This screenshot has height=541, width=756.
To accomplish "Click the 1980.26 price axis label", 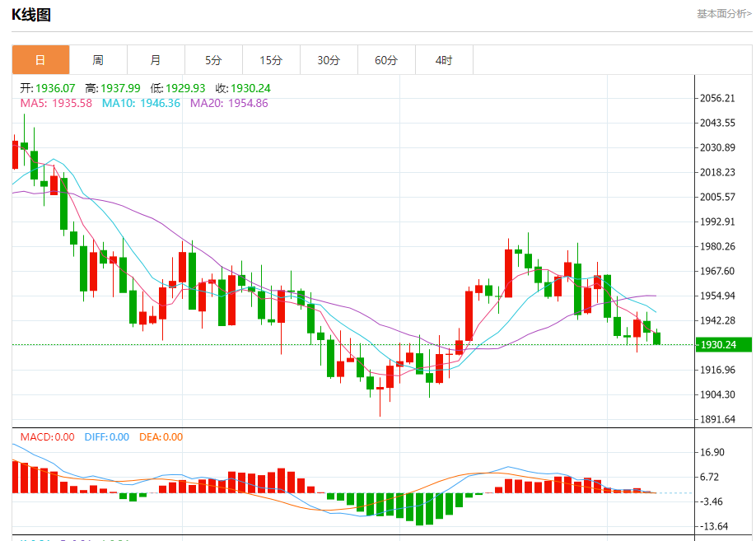I will [x=717, y=246].
